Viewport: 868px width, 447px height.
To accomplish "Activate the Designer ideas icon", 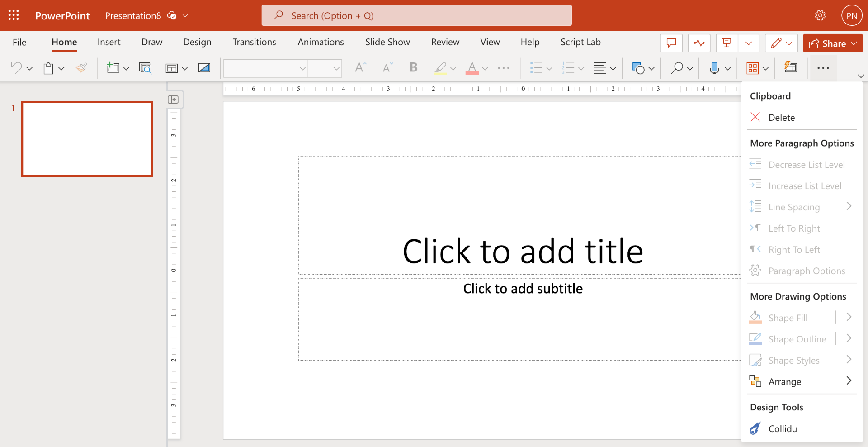I will [x=791, y=68].
